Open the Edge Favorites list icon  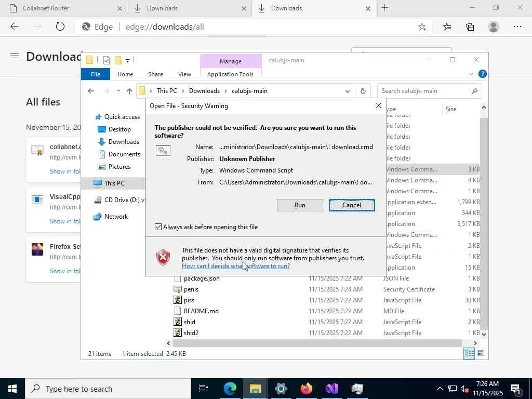[x=447, y=27]
